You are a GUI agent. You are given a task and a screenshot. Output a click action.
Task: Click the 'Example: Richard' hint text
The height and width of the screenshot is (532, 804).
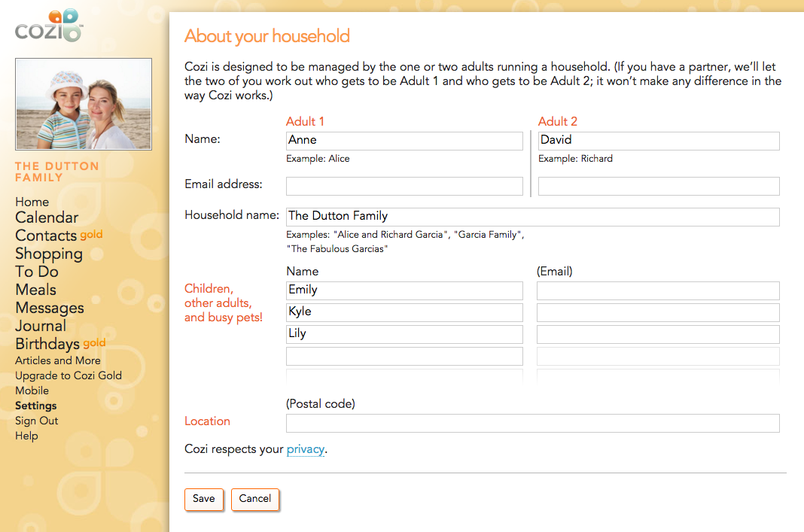[575, 159]
